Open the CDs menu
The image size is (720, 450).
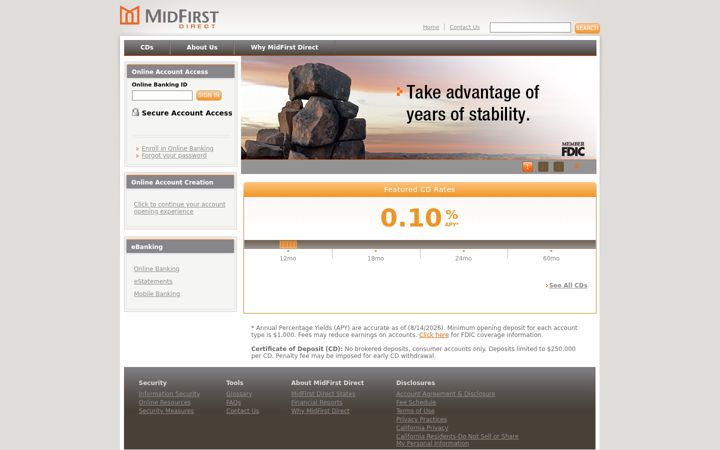click(147, 47)
